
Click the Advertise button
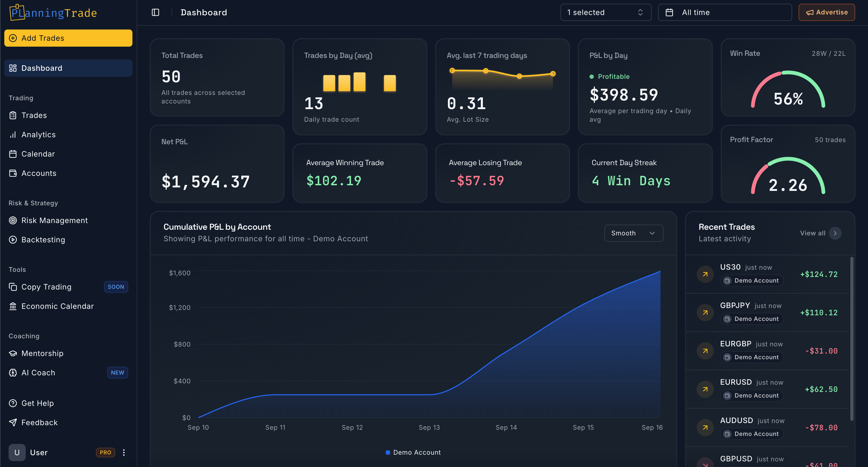coord(826,13)
